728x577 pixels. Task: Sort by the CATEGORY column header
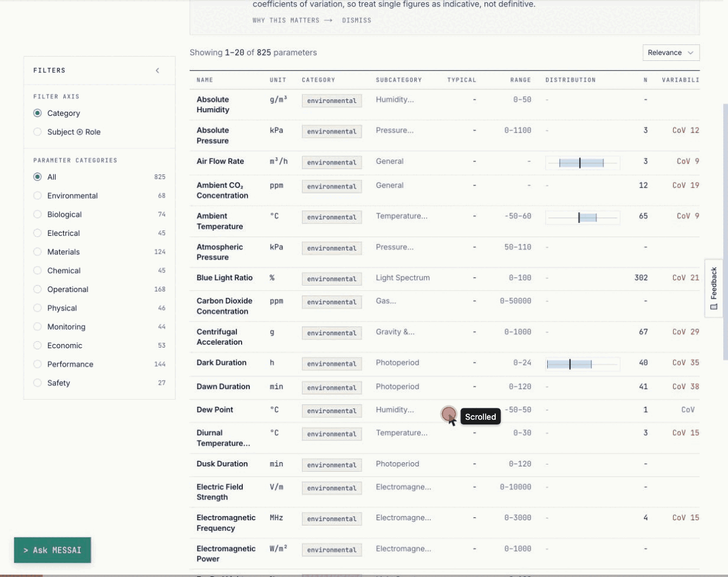pyautogui.click(x=318, y=80)
